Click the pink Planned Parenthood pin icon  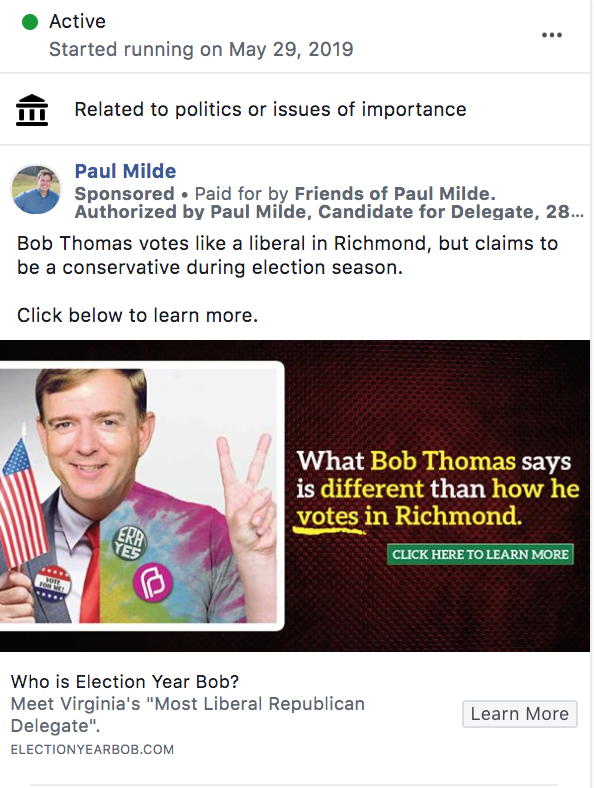click(152, 583)
